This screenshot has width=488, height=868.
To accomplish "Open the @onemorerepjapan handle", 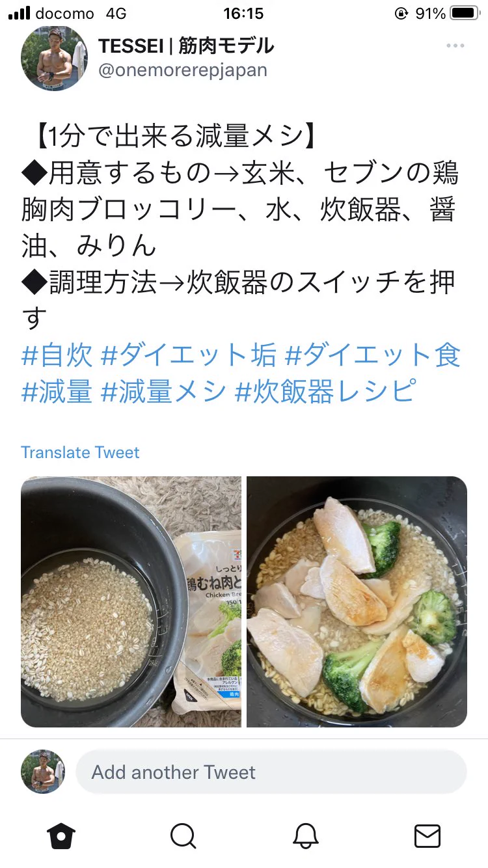I will pos(183,70).
